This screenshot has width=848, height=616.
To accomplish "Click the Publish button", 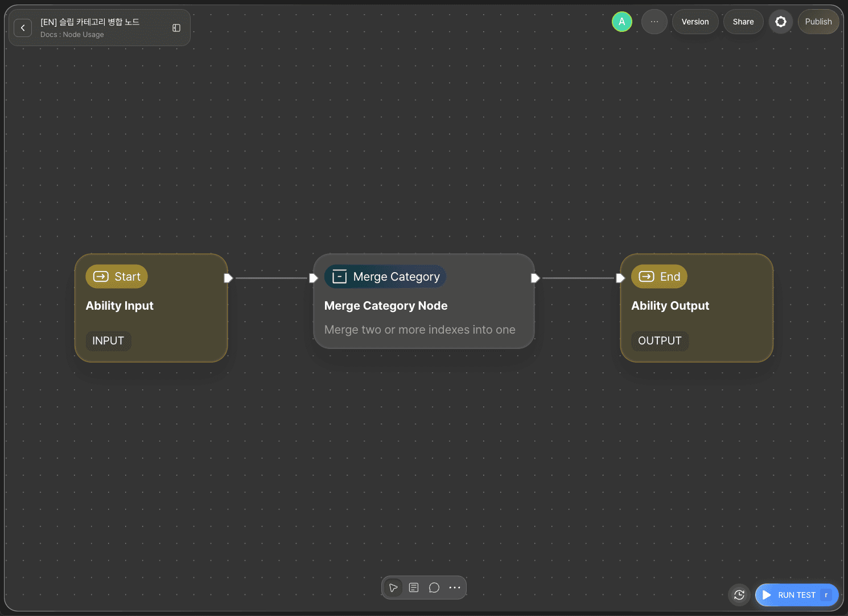I will (818, 22).
